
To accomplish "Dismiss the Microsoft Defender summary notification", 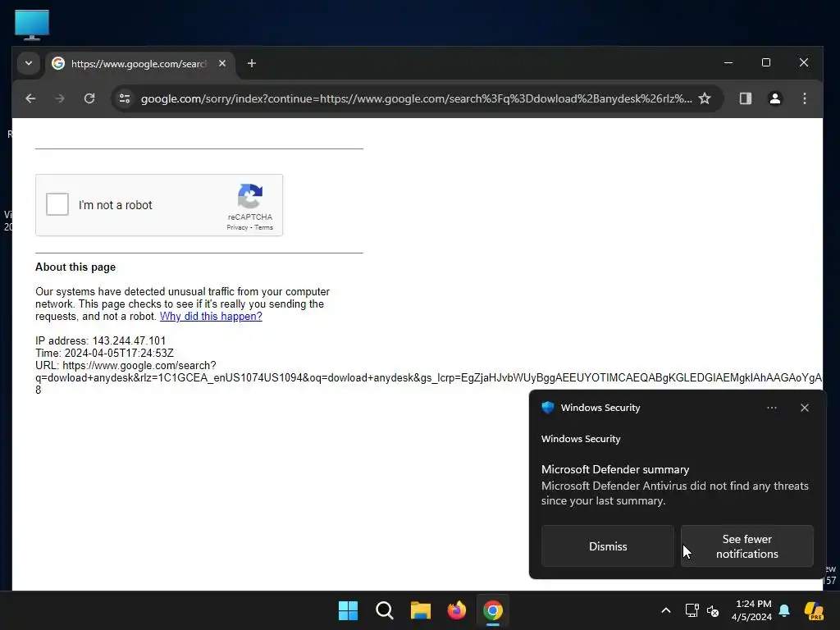I will coord(608,546).
